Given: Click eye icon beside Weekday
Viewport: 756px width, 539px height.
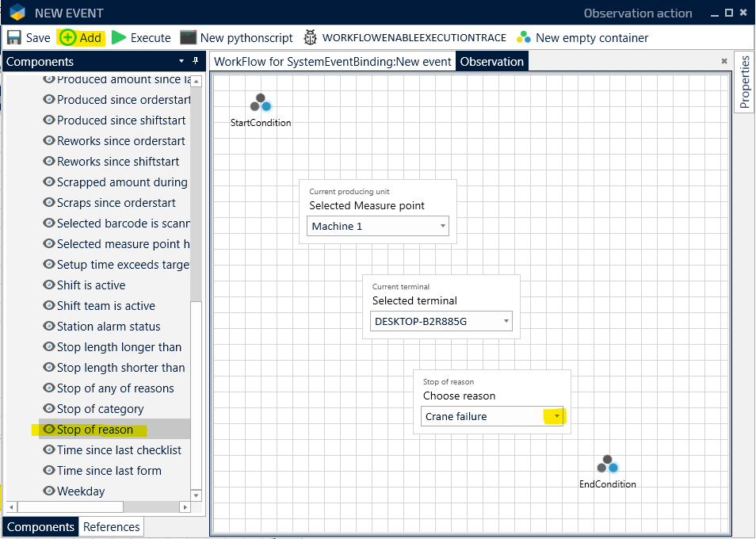Looking at the screenshot, I should [x=49, y=491].
